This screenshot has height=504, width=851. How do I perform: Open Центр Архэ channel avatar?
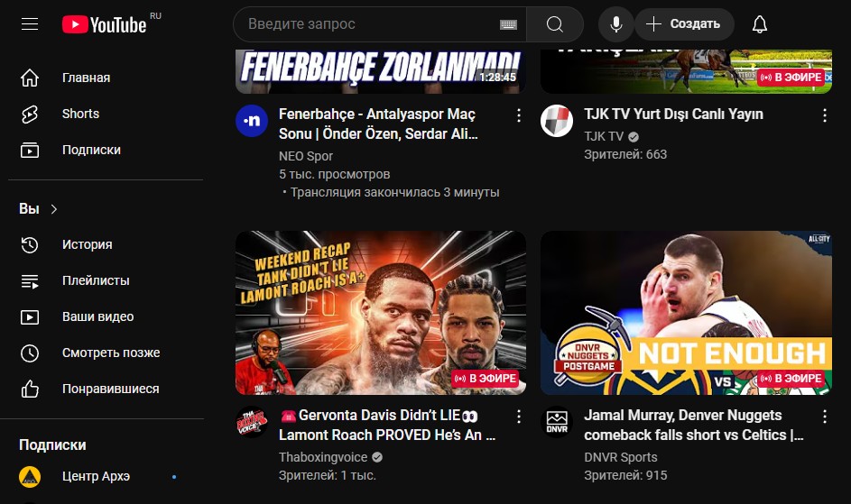click(x=30, y=477)
